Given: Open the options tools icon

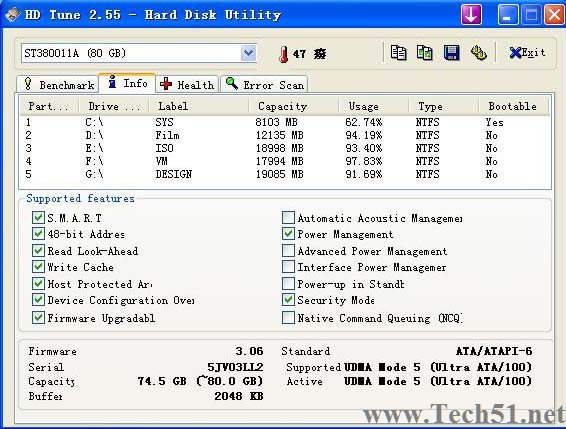Looking at the screenshot, I should coord(479,53).
